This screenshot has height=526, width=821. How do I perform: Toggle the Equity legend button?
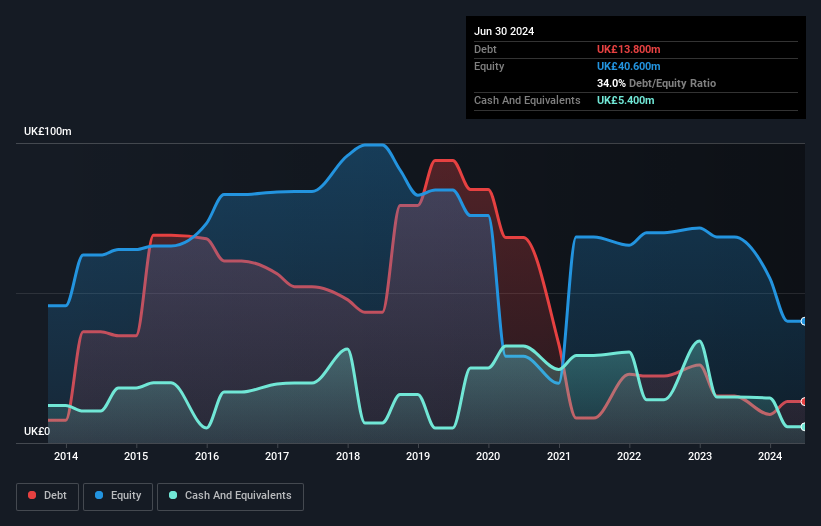(118, 496)
